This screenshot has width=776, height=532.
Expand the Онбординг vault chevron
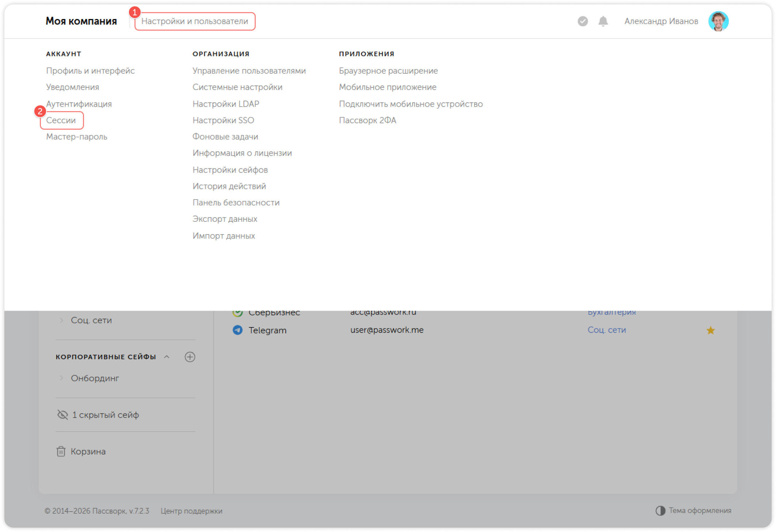[x=61, y=378]
